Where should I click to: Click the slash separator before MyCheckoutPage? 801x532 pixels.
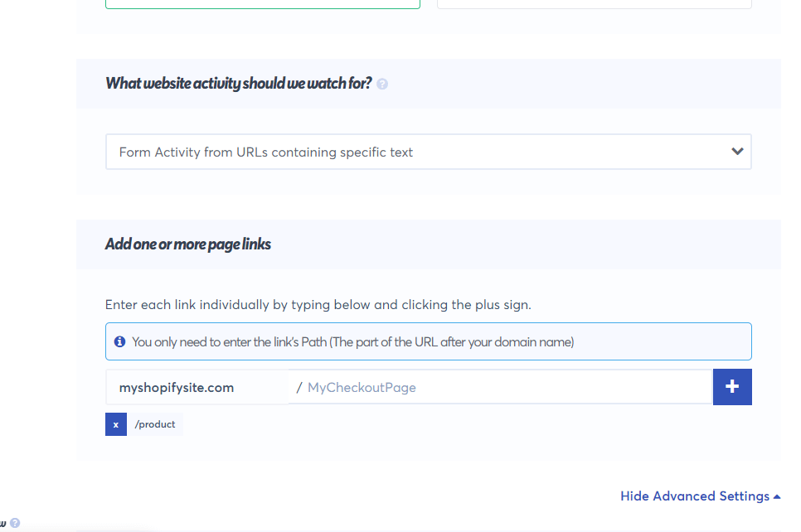point(299,388)
